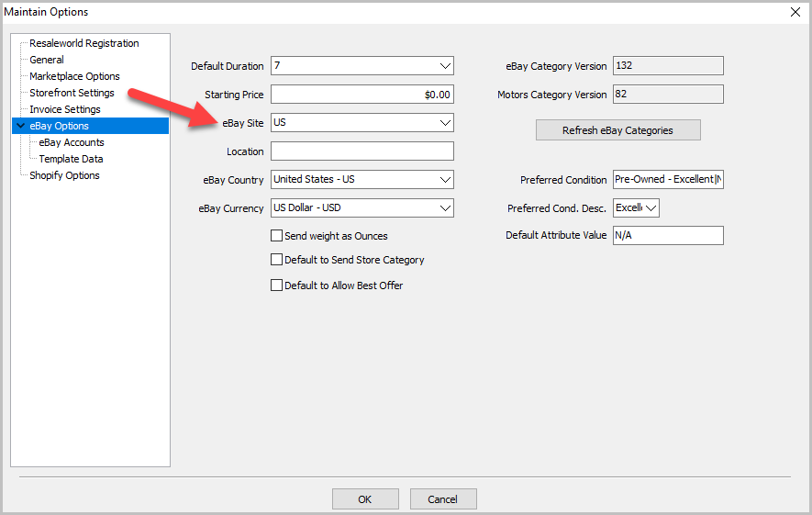Open Invoice Settings in tree
The width and height of the screenshot is (812, 515).
(65, 109)
